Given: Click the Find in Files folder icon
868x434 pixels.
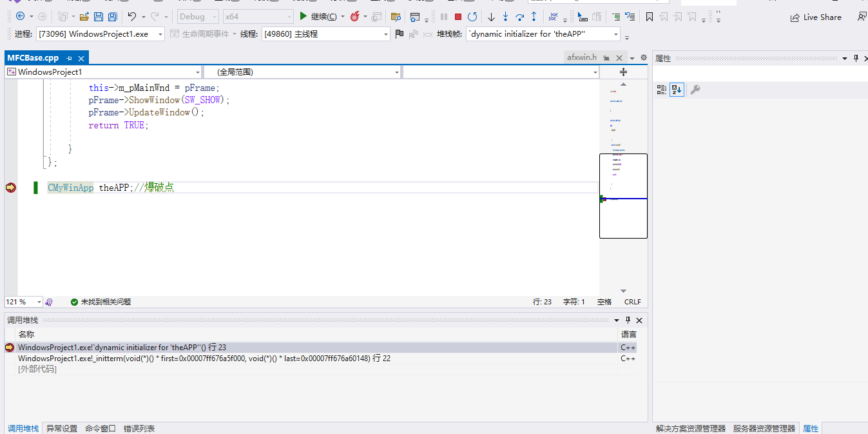Looking at the screenshot, I should click(x=396, y=17).
